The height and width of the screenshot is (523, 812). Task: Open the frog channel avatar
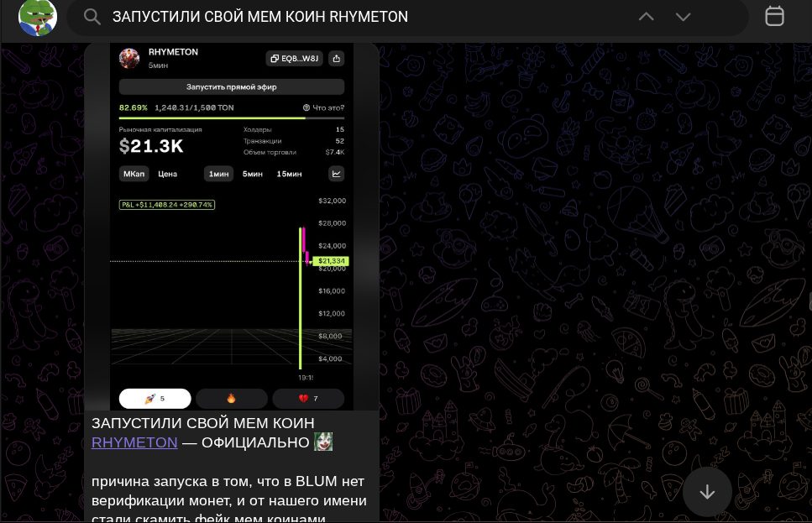click(38, 17)
